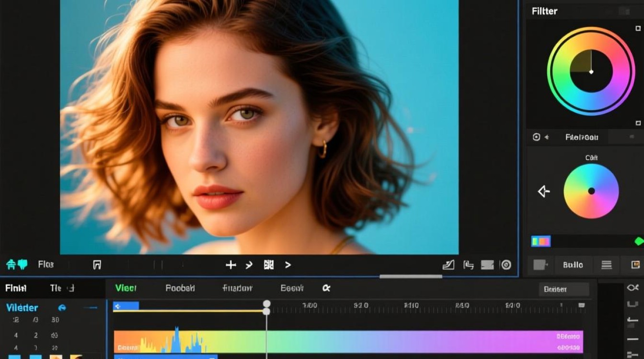644x359 pixels.
Task: Click the plus icon below the preview
Action: click(x=231, y=265)
